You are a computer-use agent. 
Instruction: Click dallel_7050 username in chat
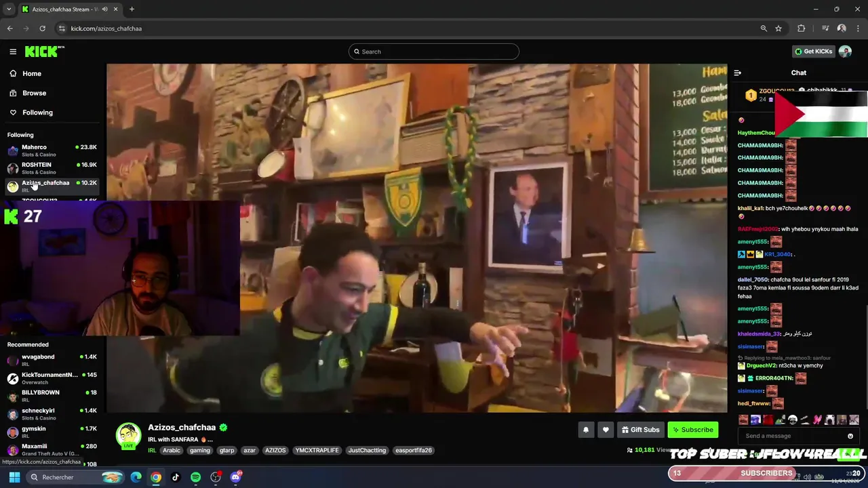point(753,280)
